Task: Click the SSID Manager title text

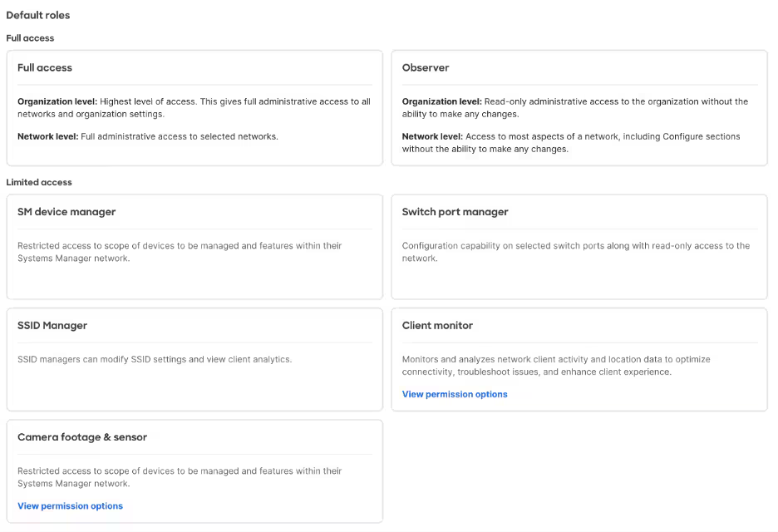Action: click(x=52, y=326)
